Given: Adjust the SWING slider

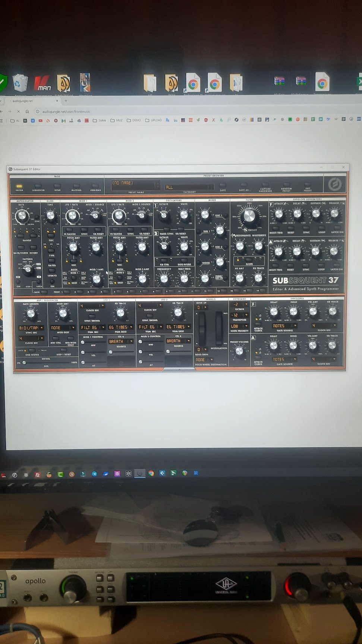Looking at the screenshot, I should (x=46, y=362).
